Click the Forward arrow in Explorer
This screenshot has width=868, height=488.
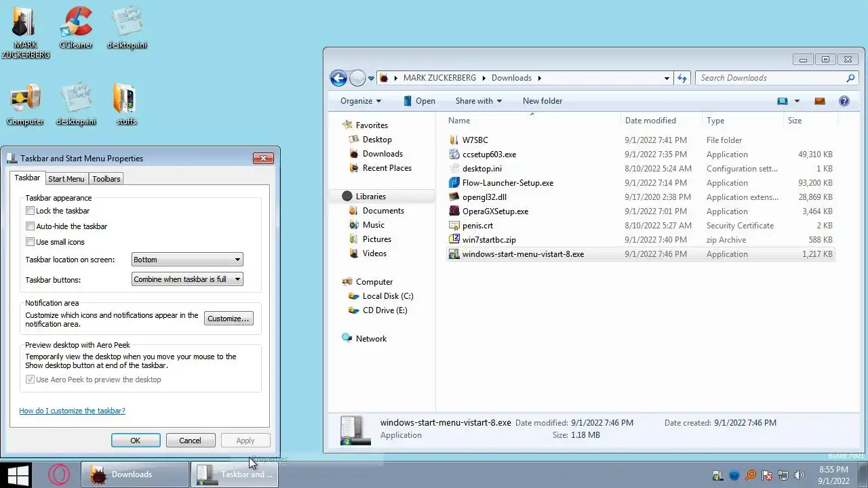357,78
